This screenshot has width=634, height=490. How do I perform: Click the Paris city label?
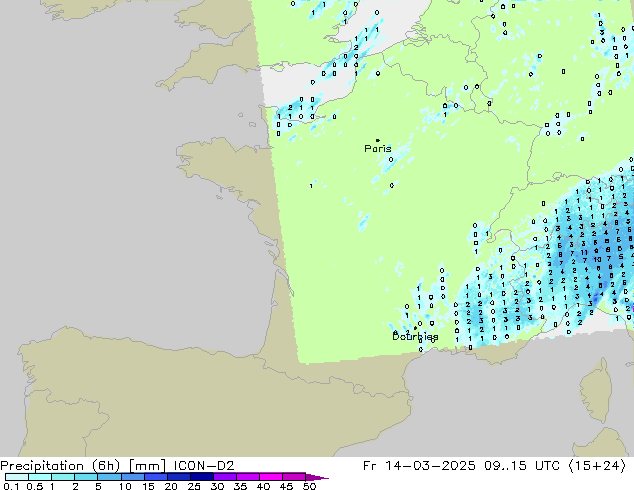378,149
